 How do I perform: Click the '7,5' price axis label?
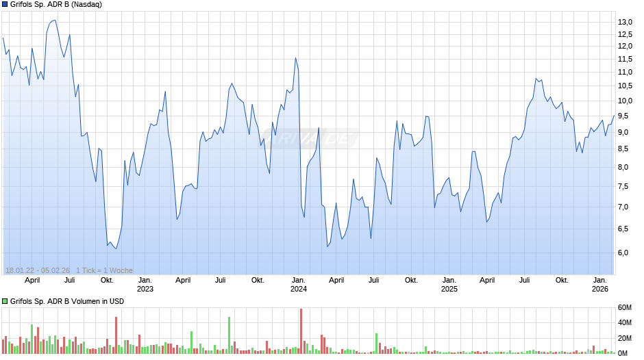[x=623, y=187]
